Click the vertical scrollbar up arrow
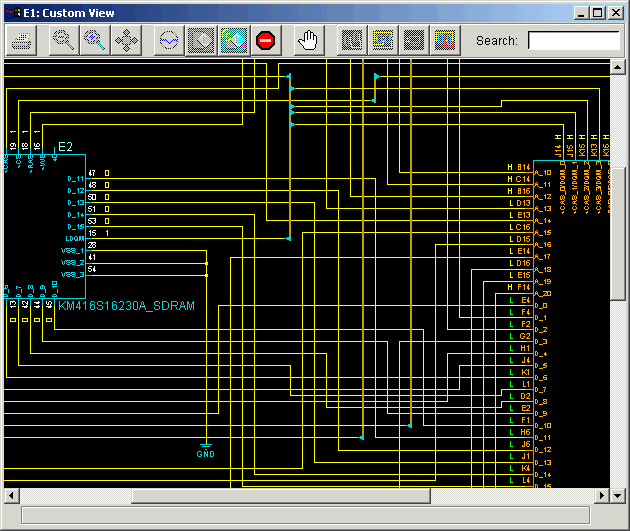The height and width of the screenshot is (531, 630). [x=618, y=67]
